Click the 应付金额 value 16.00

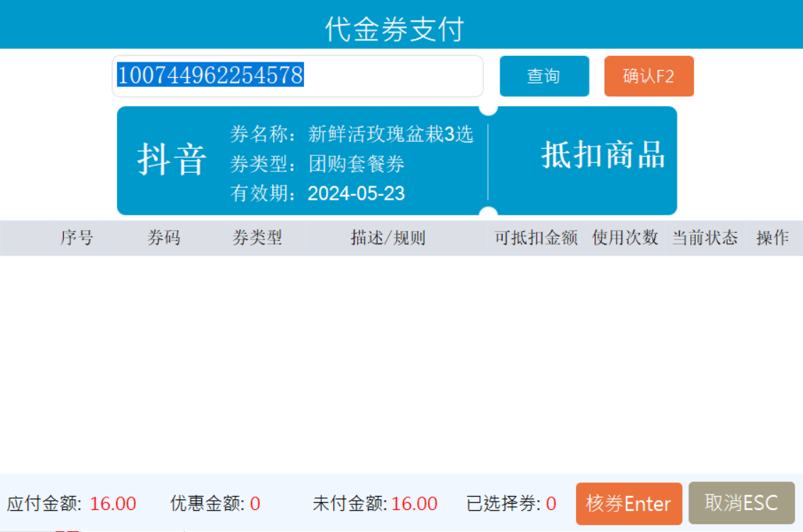point(113,504)
